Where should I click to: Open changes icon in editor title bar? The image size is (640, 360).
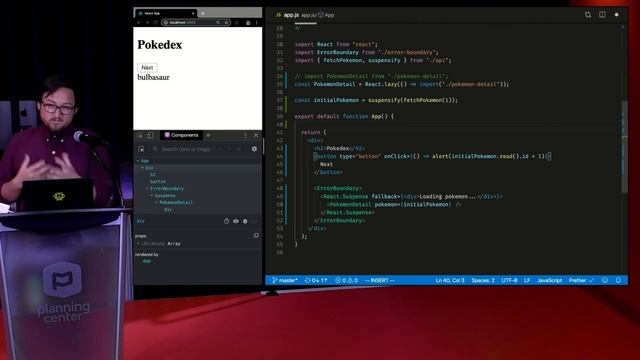(x=588, y=15)
